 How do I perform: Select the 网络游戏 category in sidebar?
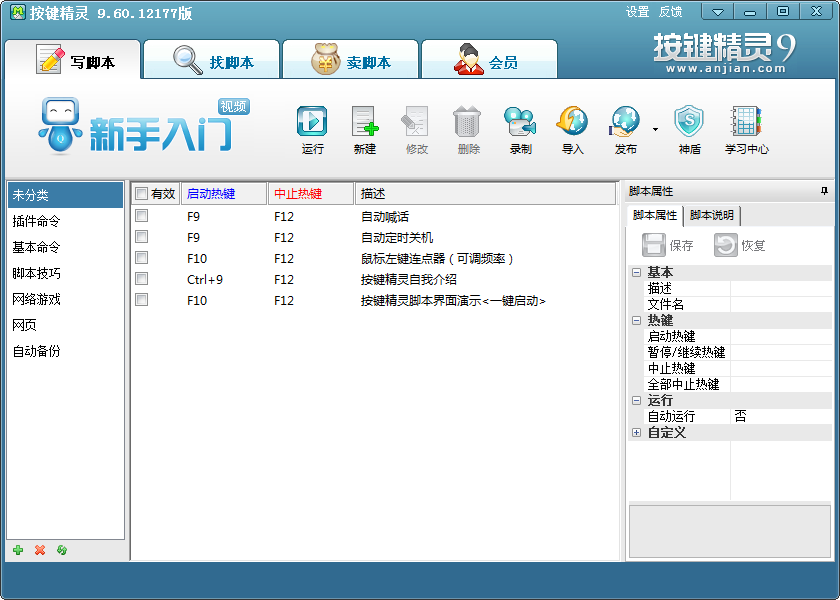[38, 298]
